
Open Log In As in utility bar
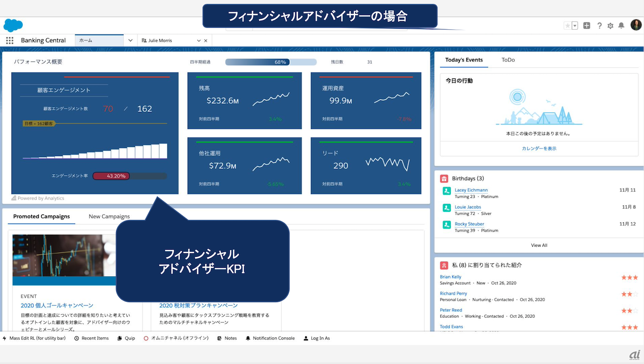pyautogui.click(x=316, y=338)
